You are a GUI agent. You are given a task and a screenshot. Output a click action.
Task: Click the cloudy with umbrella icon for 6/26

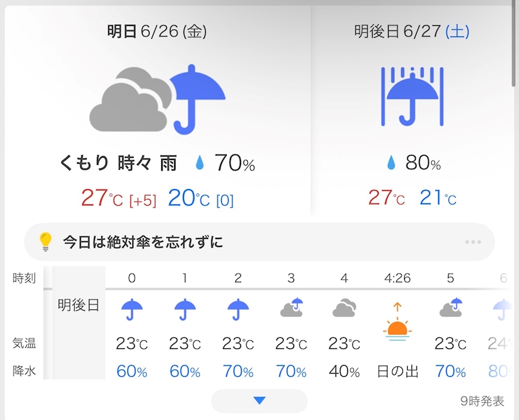click(158, 99)
